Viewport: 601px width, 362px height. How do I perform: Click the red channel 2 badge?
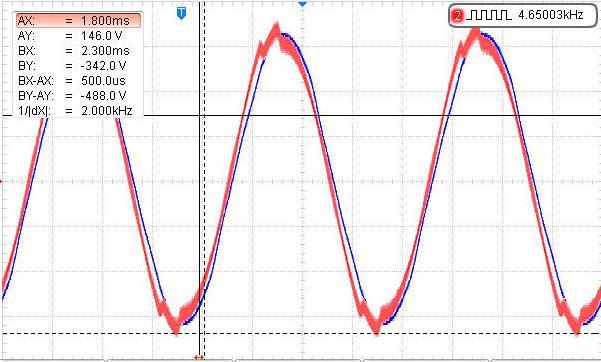[x=457, y=16]
